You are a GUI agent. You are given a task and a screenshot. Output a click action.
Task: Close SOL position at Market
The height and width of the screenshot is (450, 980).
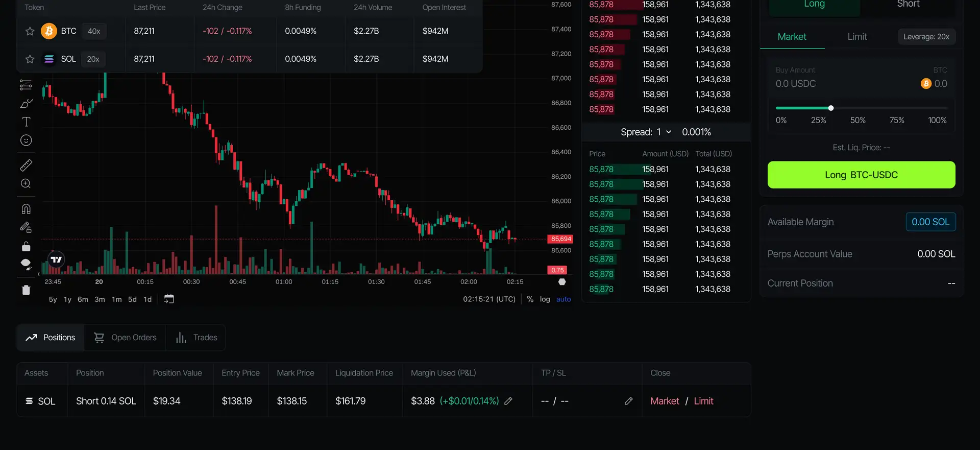(665, 401)
